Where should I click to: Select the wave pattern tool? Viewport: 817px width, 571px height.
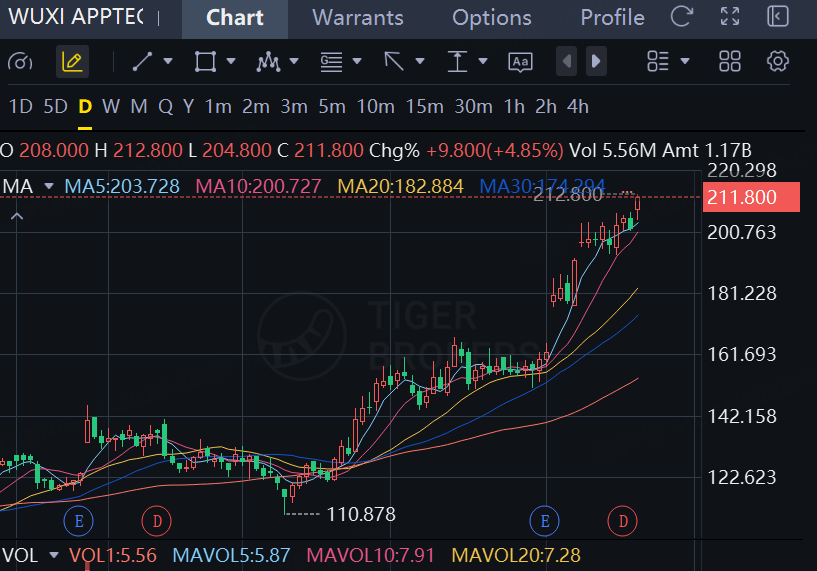[268, 61]
